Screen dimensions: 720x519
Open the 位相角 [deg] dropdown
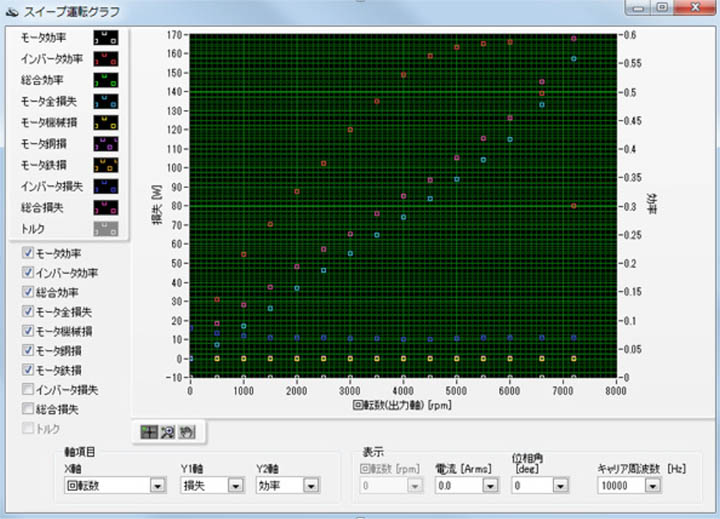(560, 485)
